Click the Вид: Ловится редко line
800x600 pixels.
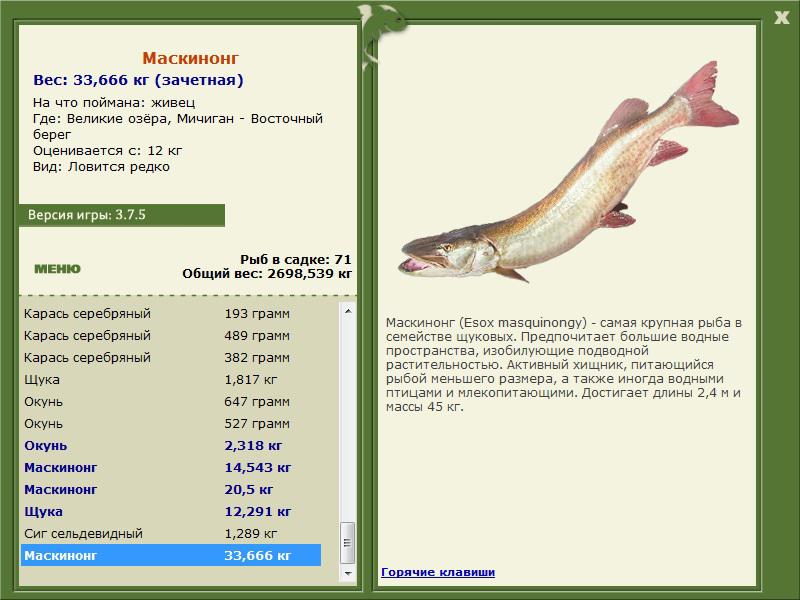(x=101, y=167)
